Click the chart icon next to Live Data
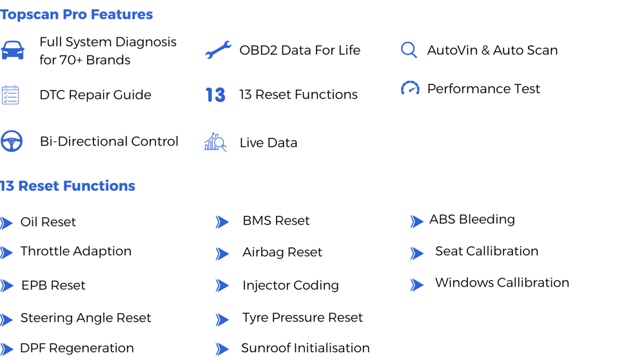 (x=215, y=142)
